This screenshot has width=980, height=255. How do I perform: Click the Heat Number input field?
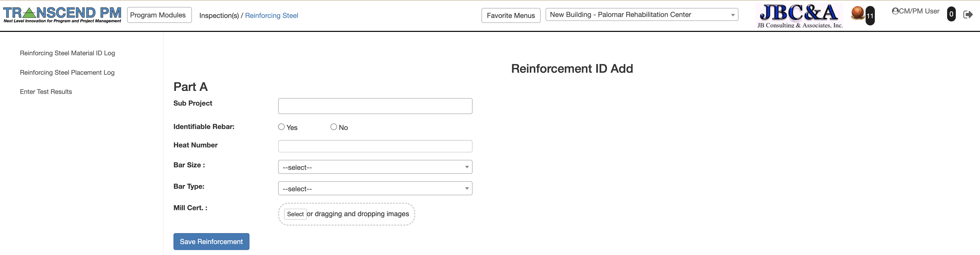[x=375, y=146]
